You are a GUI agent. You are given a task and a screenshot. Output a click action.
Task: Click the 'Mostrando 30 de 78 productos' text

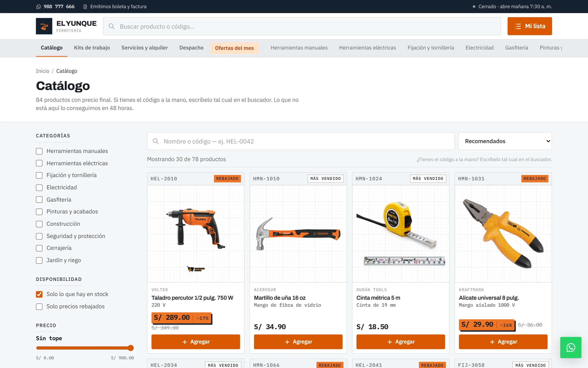[186, 159]
